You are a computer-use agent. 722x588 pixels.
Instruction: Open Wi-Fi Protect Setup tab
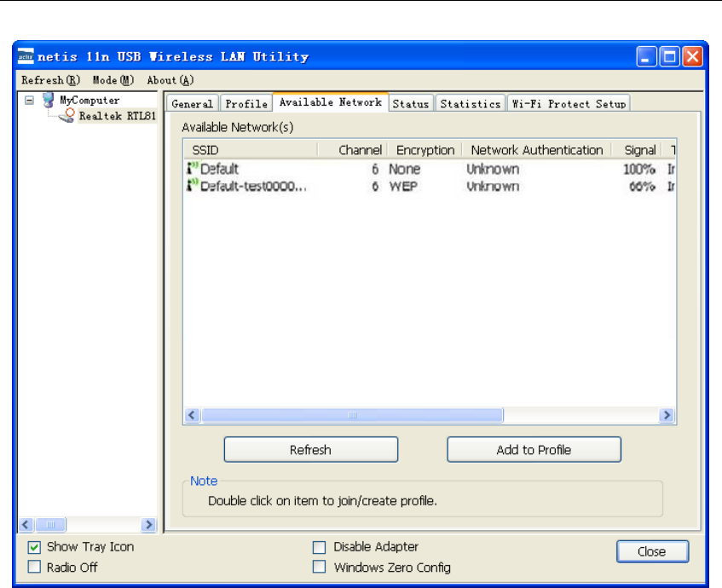(x=569, y=104)
